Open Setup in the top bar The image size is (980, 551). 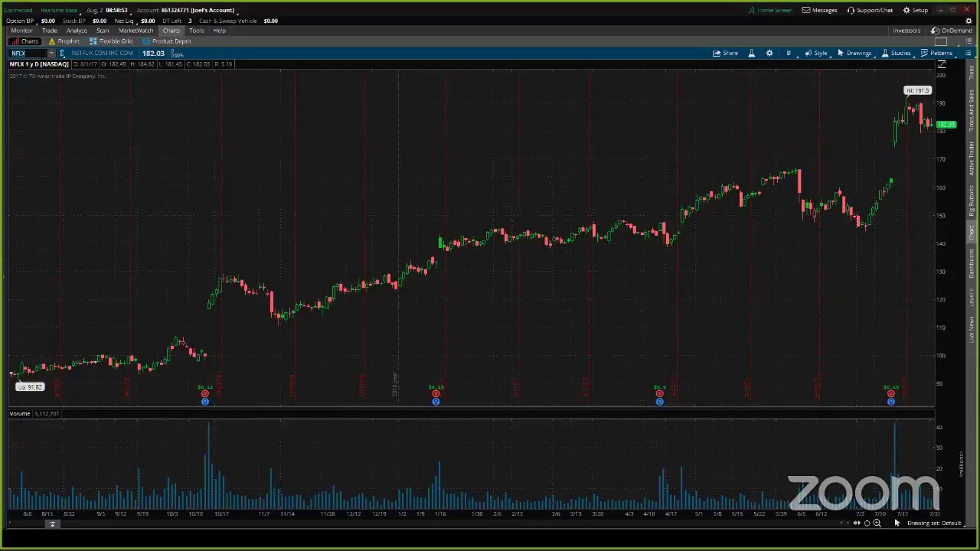click(x=916, y=10)
